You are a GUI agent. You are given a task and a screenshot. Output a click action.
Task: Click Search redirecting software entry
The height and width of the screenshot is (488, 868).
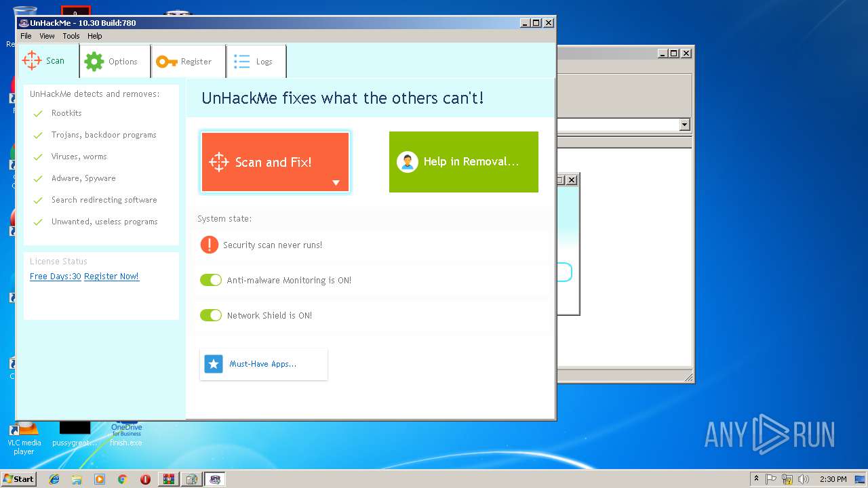coord(104,200)
